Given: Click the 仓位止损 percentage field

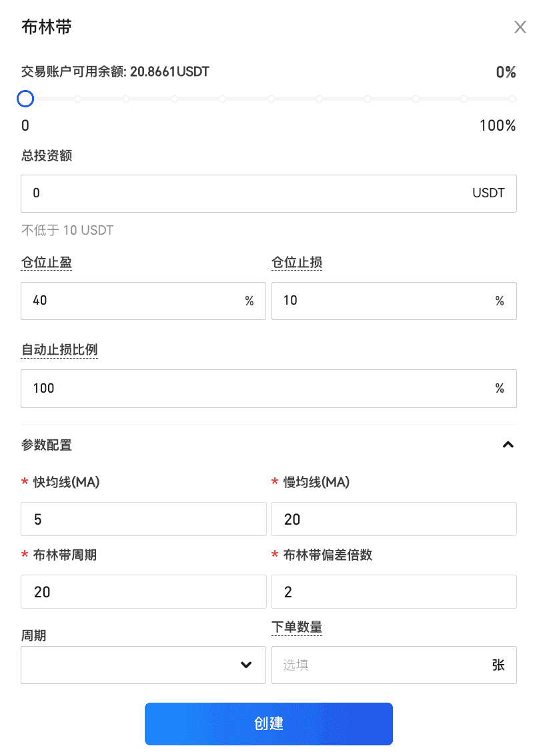Looking at the screenshot, I should [x=384, y=301].
